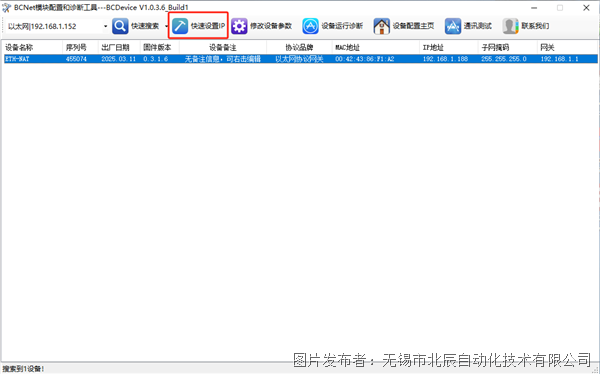
Task: Launch 通讯测试 communication test icon
Action: point(453,26)
